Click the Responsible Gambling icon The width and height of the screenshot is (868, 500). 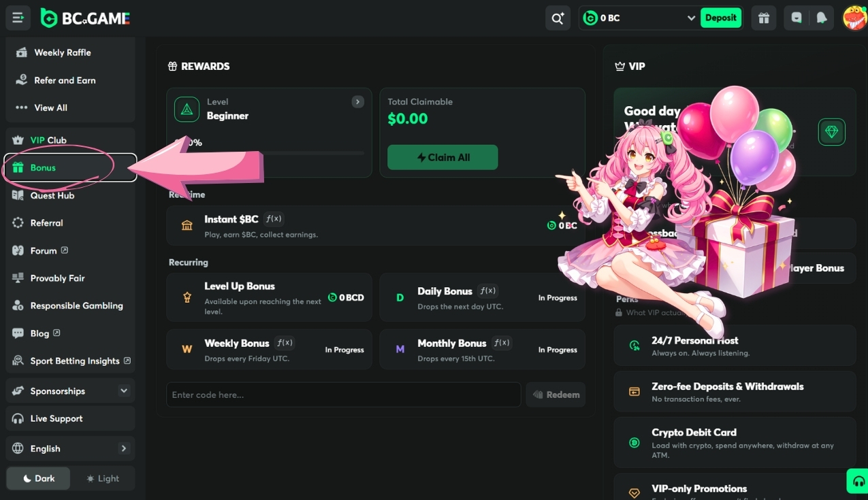pos(18,305)
